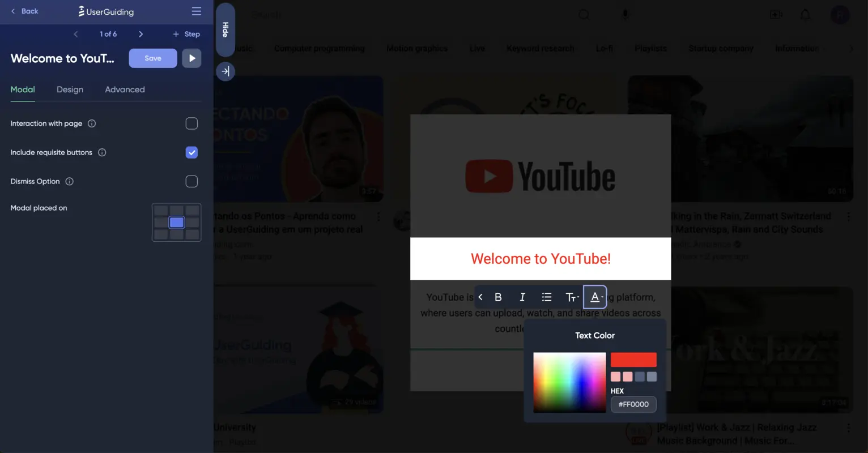Add a new Step with plus

[186, 34]
